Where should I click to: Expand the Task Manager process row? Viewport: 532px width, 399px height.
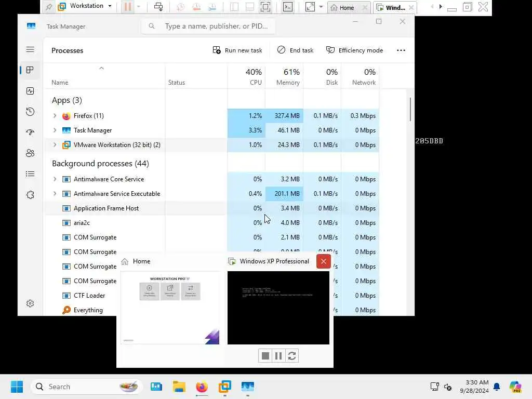tap(55, 130)
